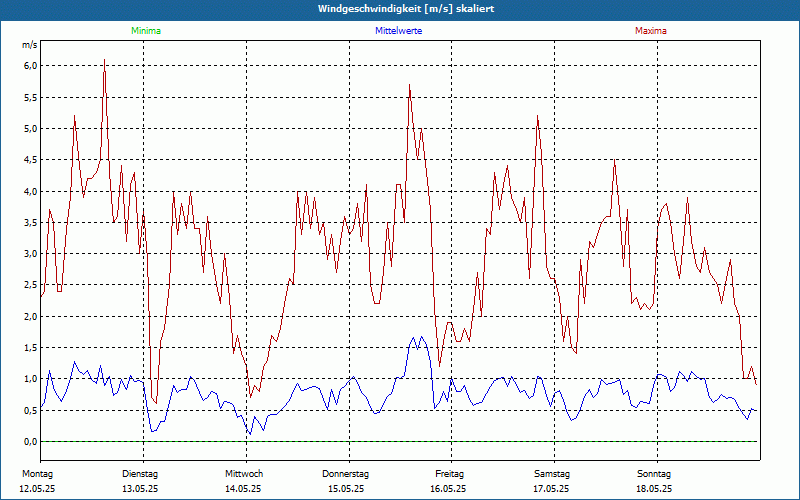This screenshot has width=800, height=500.
Task: Click the Maxima legend label
Action: (651, 31)
